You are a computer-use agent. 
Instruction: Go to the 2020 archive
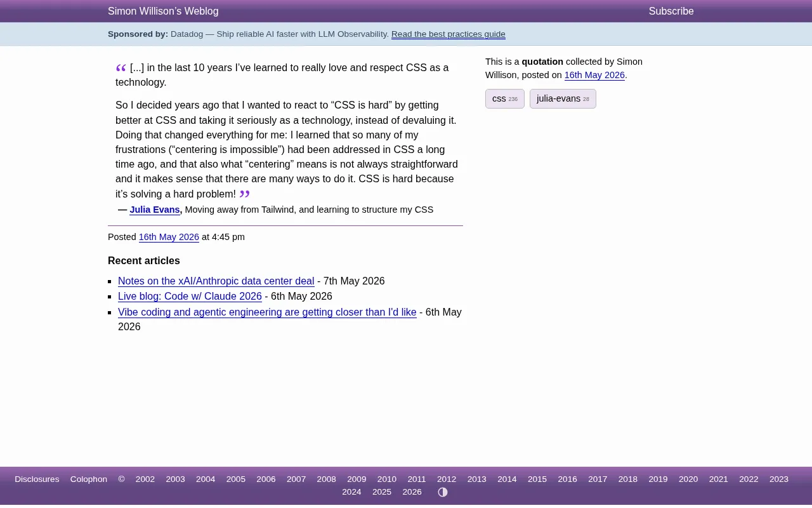688,479
